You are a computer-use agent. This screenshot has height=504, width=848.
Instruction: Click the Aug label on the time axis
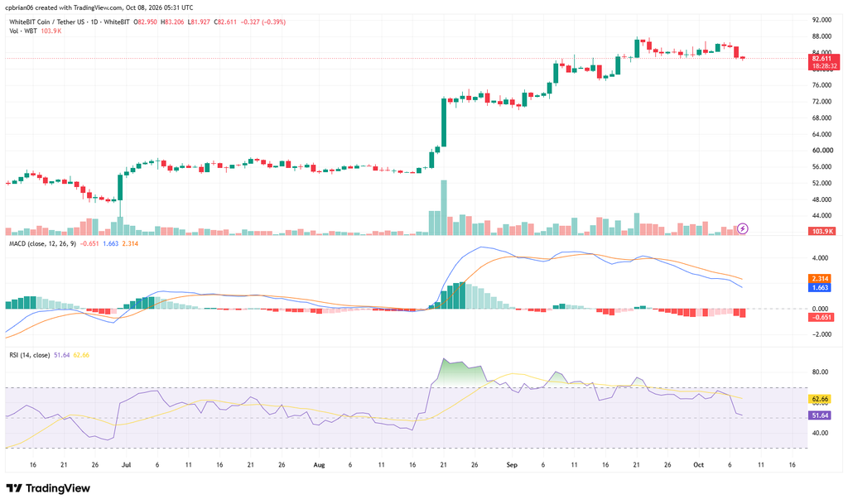tap(319, 464)
